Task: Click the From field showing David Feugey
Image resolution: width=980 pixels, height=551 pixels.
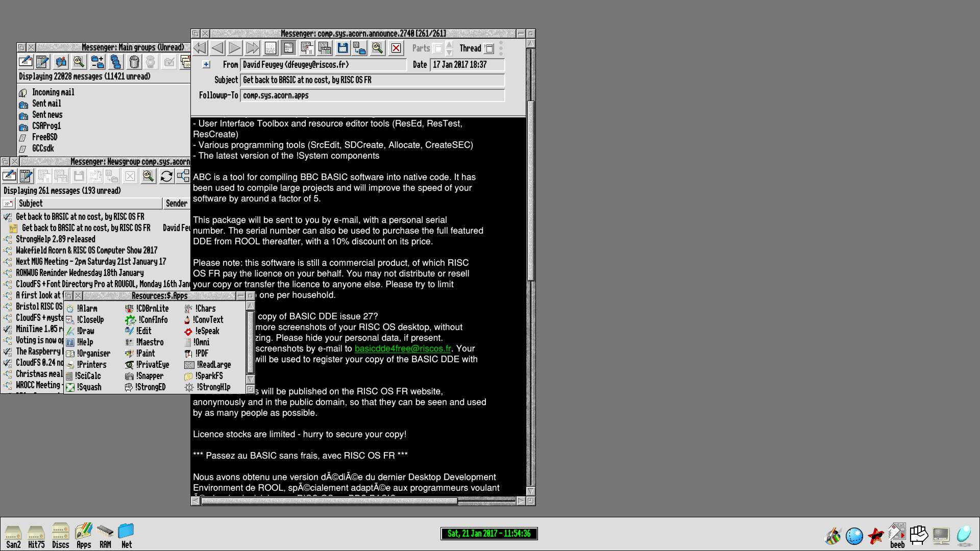Action: [323, 65]
